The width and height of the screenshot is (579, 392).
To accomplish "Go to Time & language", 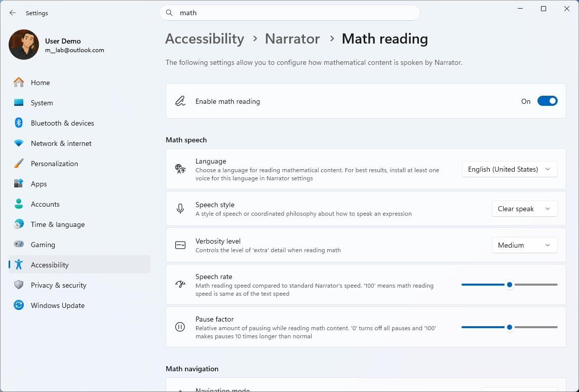I will pos(80,224).
